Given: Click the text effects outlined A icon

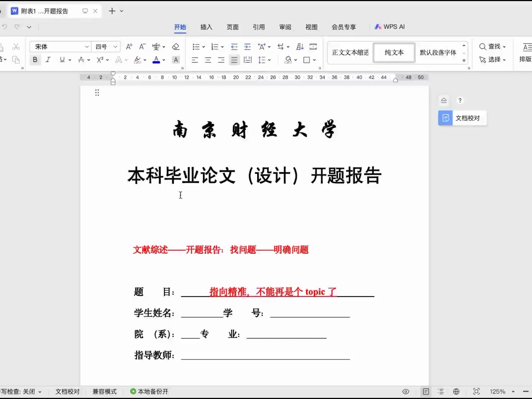Looking at the screenshot, I should (x=119, y=60).
